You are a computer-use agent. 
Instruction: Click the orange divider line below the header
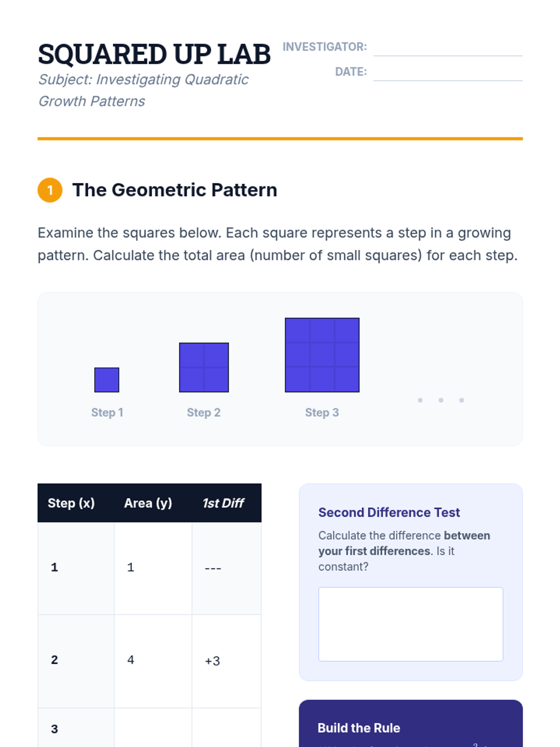pos(280,139)
